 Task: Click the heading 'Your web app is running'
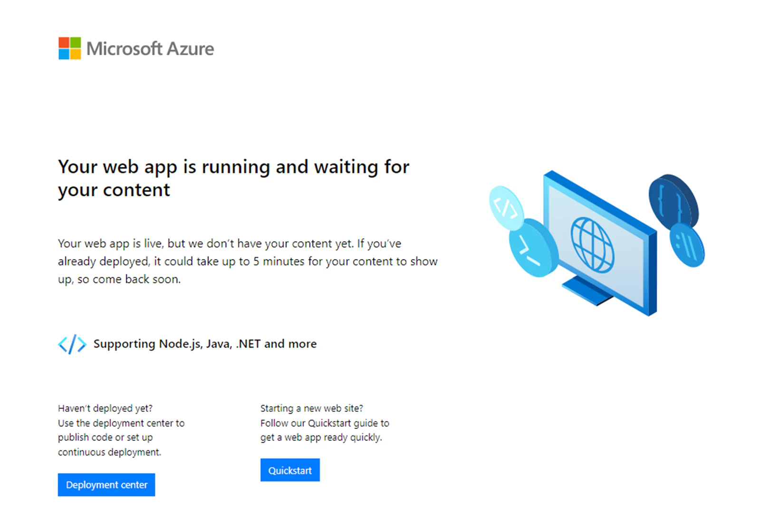(x=233, y=178)
